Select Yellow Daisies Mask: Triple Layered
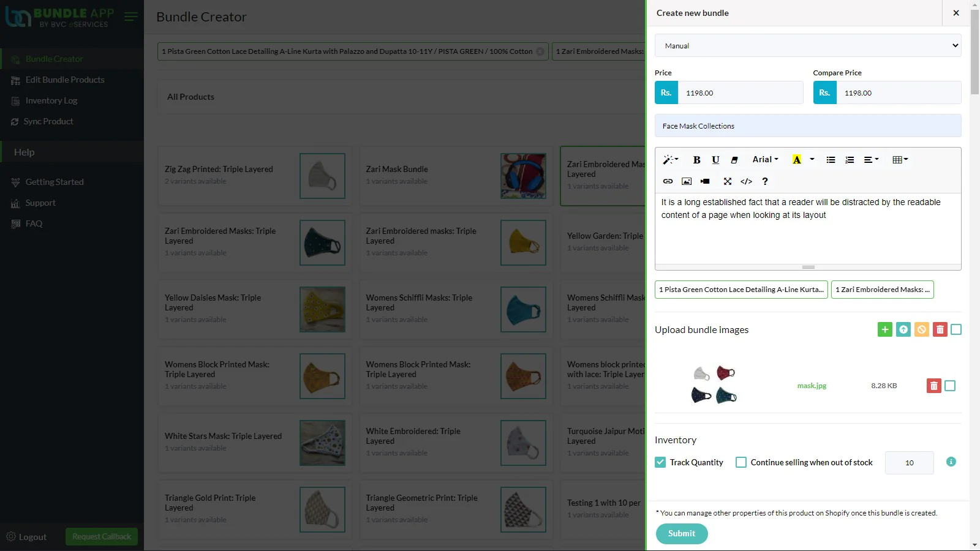The height and width of the screenshot is (551, 980). pos(255,310)
